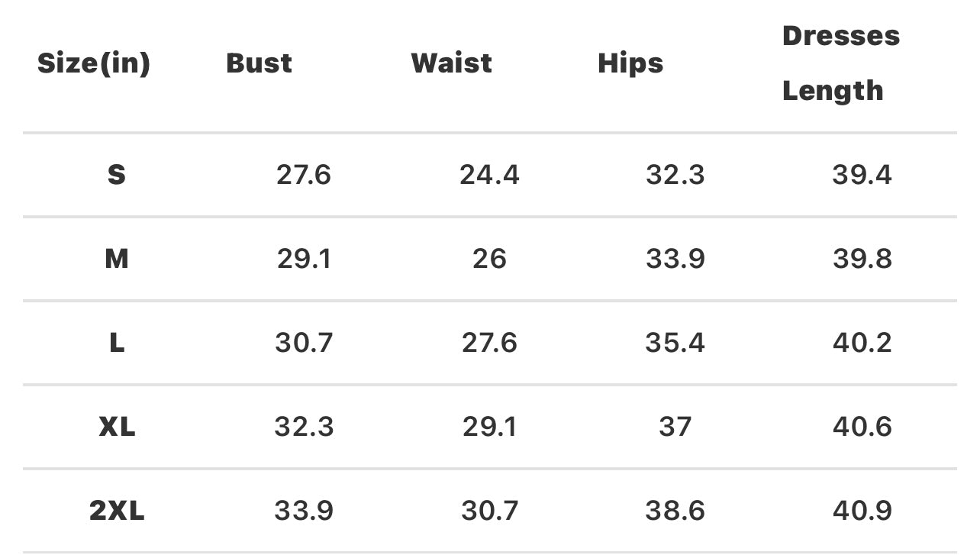
Task: Select the S size row label
Action: click(116, 176)
